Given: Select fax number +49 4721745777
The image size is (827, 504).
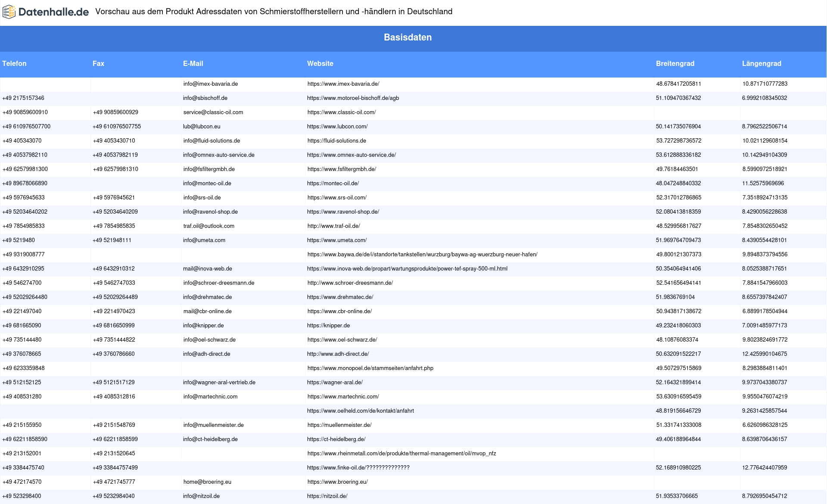Looking at the screenshot, I should pos(114,482).
